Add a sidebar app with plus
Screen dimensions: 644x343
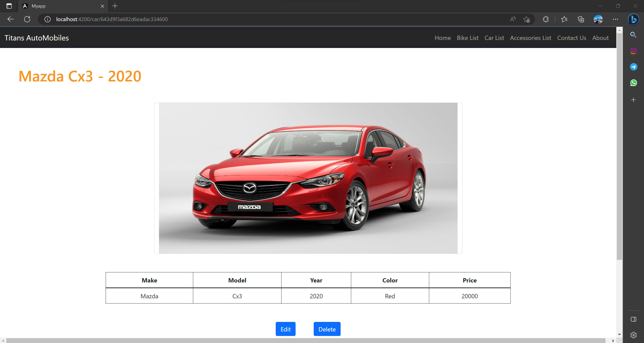tap(633, 100)
